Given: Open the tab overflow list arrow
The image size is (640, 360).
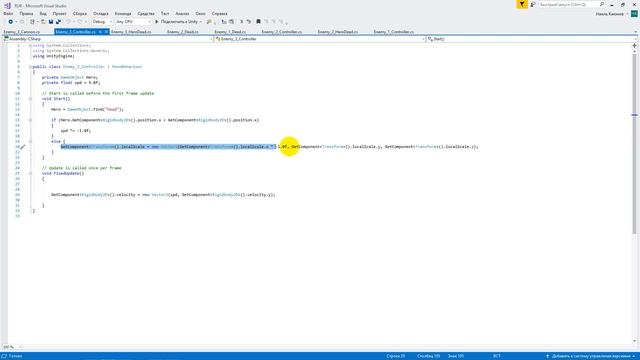Looking at the screenshot, I should tap(635, 31).
